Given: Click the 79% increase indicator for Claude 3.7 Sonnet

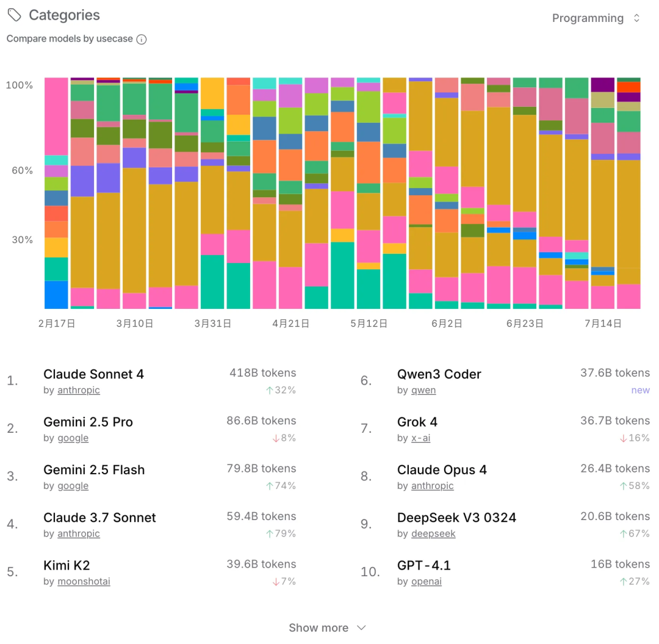Looking at the screenshot, I should click(x=281, y=534).
